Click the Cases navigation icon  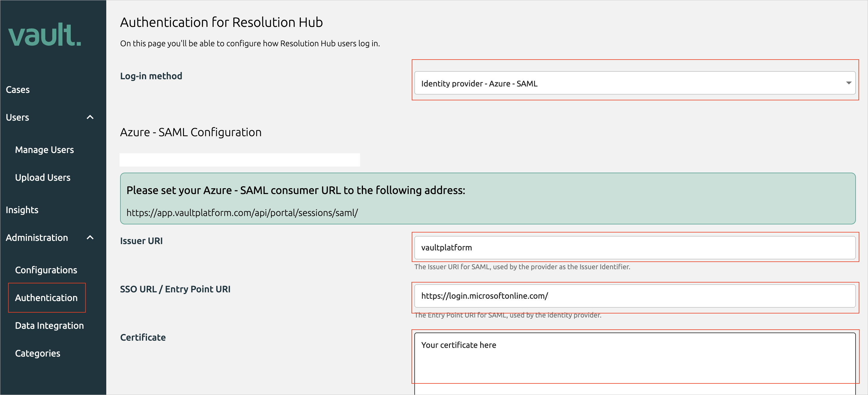coord(17,89)
